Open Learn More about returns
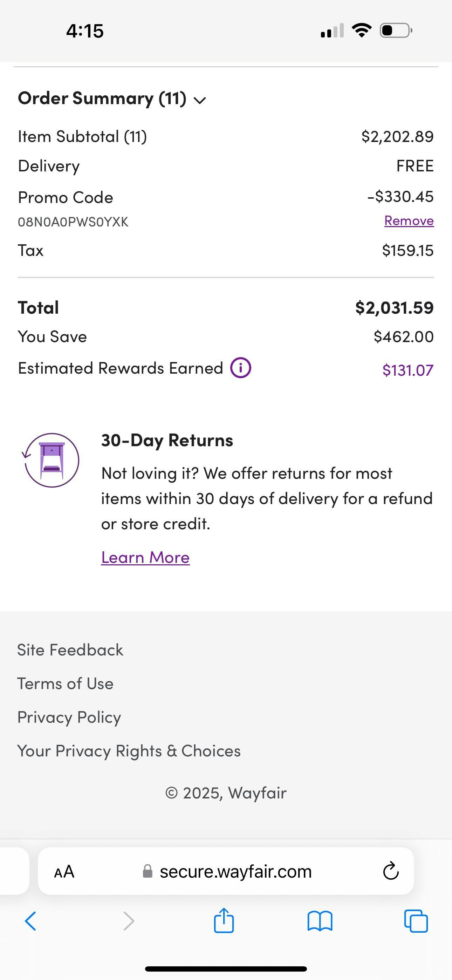 [145, 557]
